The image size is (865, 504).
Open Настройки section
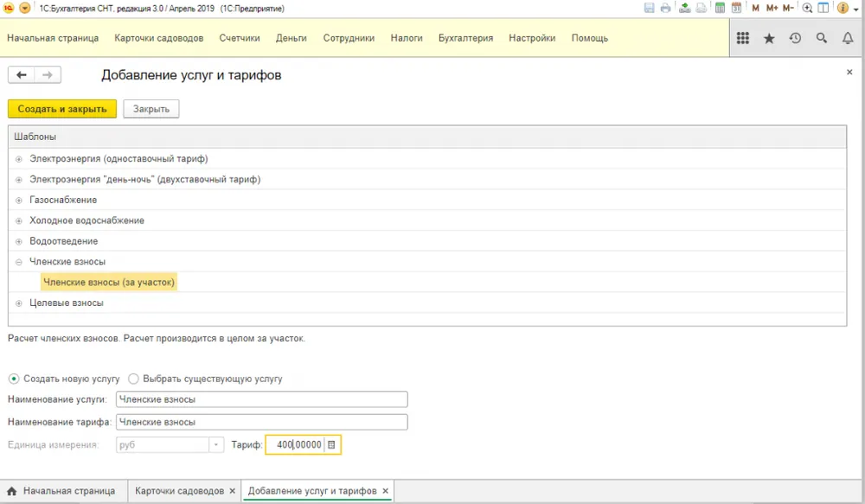click(x=532, y=38)
